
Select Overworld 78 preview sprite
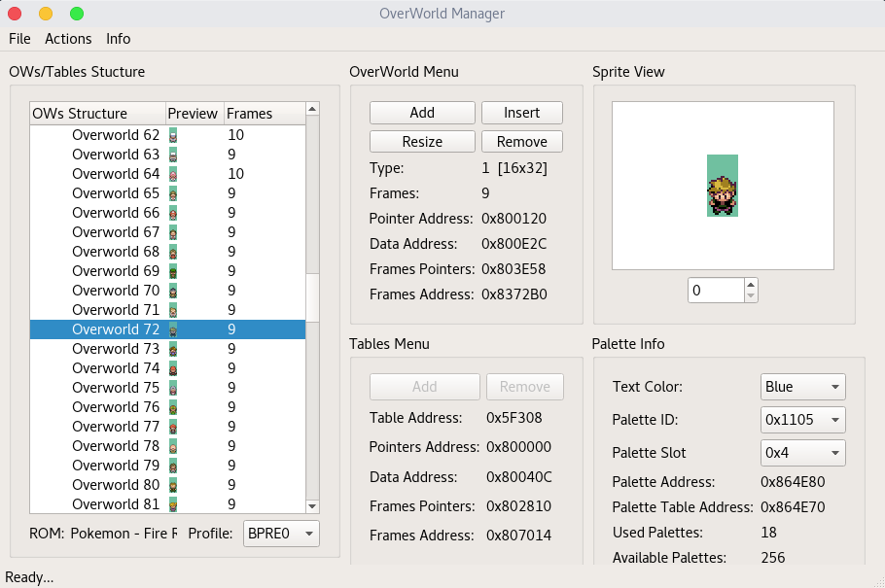[x=173, y=446]
